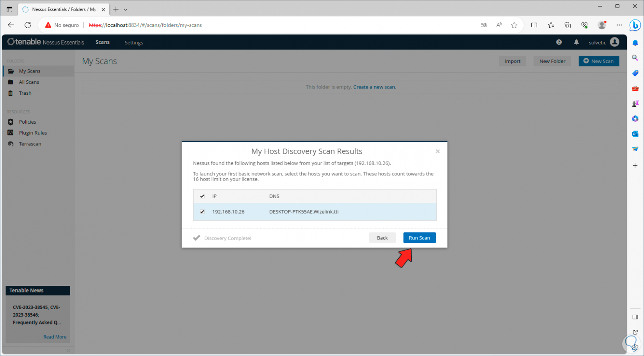644x356 pixels.
Task: Open the Edge sidebar Games chess icon
Action: (635, 103)
